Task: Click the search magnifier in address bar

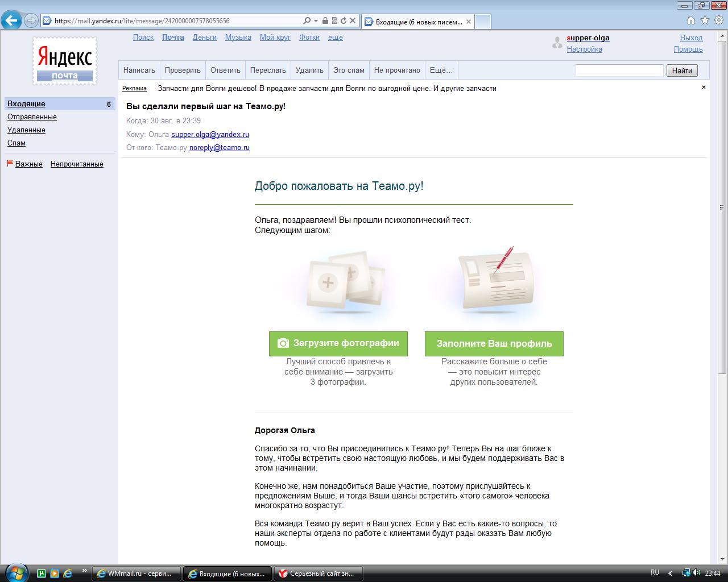Action: (307, 21)
